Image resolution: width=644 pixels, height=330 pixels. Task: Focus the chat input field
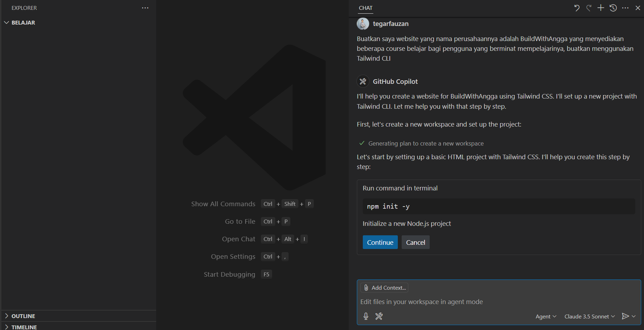(x=499, y=302)
